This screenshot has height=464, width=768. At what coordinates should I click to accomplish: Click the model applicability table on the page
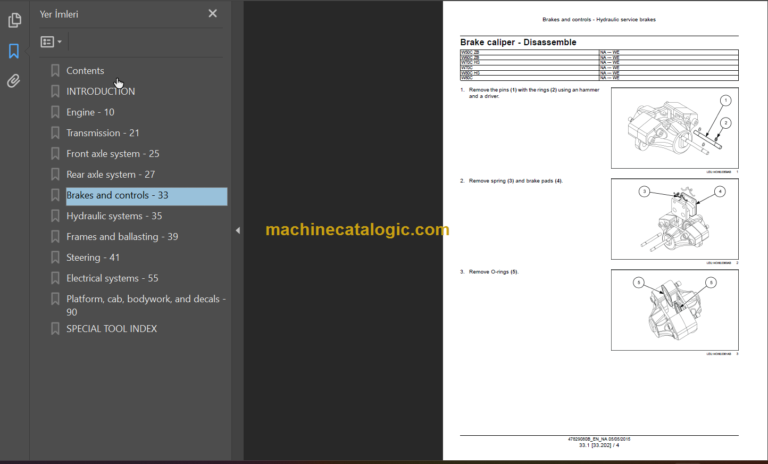click(599, 65)
